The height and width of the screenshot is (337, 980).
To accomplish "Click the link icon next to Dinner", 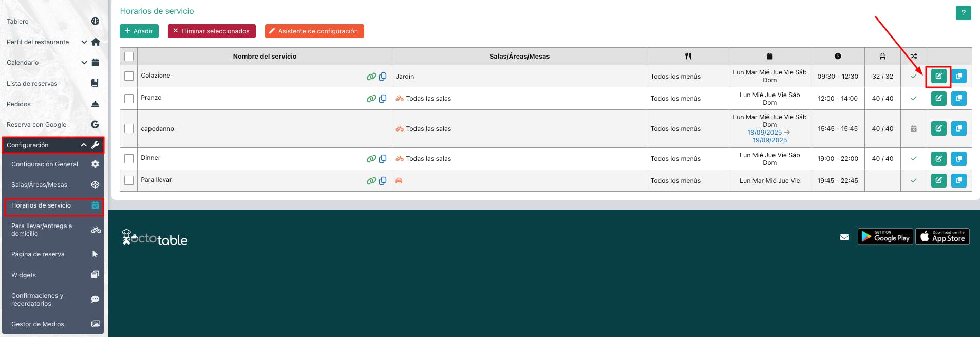I will point(371,159).
